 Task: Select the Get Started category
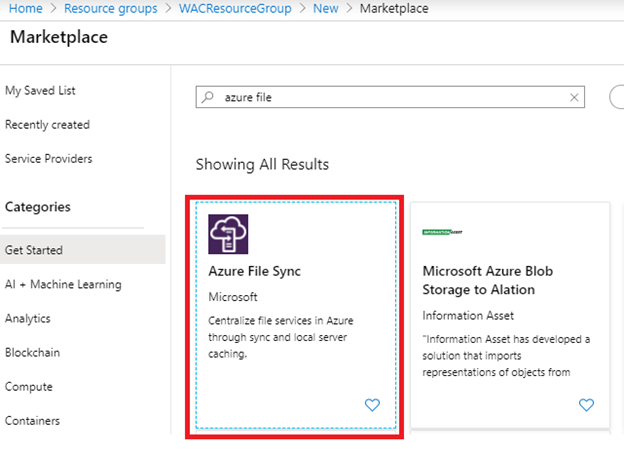pyautogui.click(x=83, y=250)
